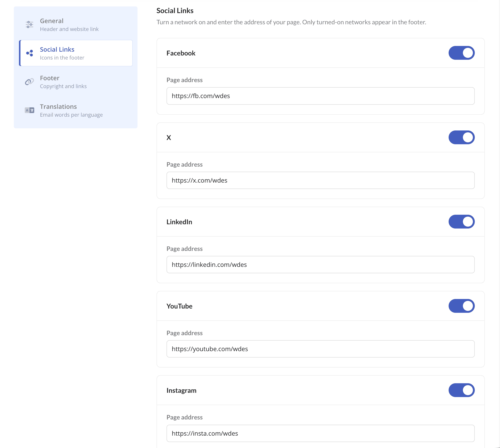This screenshot has height=448, width=500.
Task: Turn off the X network toggle
Action: 461,137
